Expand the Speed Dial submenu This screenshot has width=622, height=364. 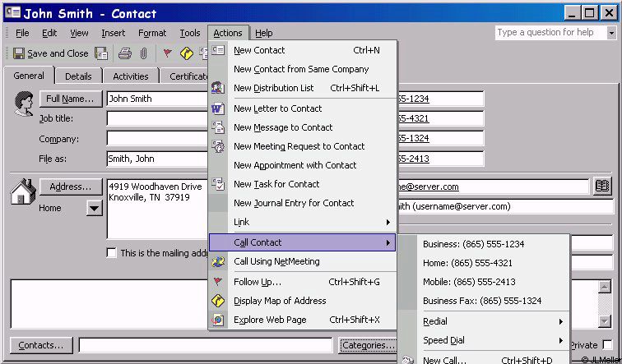pyautogui.click(x=494, y=340)
